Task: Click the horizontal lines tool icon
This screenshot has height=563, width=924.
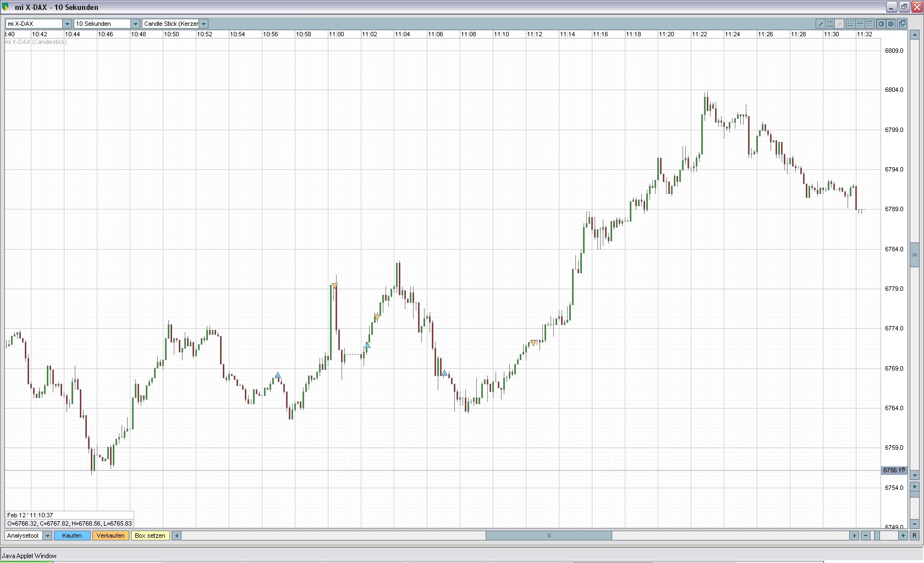Action: (x=830, y=24)
